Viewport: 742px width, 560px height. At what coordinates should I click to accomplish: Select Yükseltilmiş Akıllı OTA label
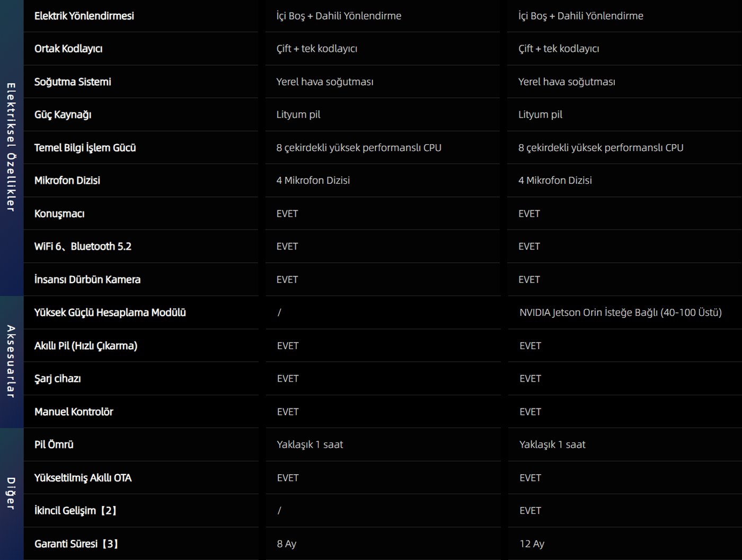point(83,478)
